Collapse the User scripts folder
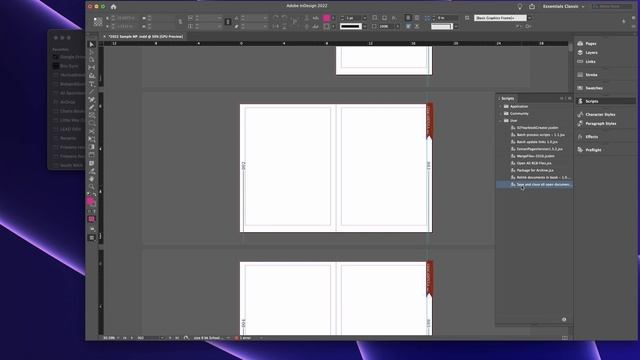This screenshot has width=640, height=360. (x=500, y=121)
